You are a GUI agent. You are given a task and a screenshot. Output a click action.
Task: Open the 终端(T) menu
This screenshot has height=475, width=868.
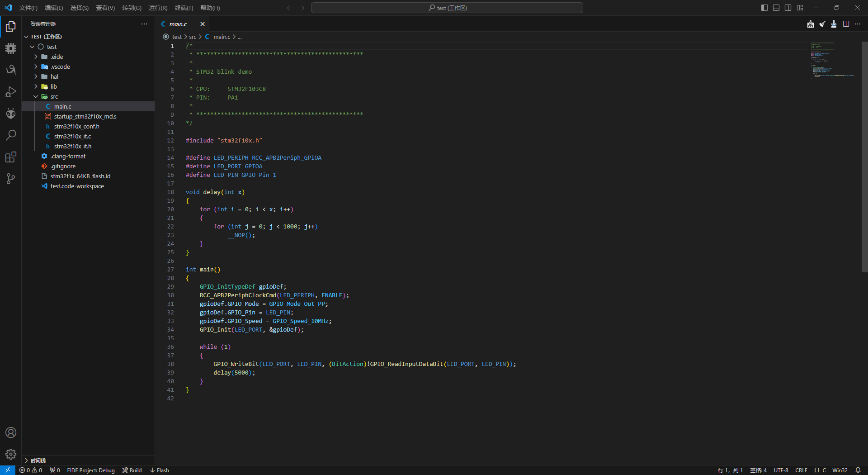point(184,8)
